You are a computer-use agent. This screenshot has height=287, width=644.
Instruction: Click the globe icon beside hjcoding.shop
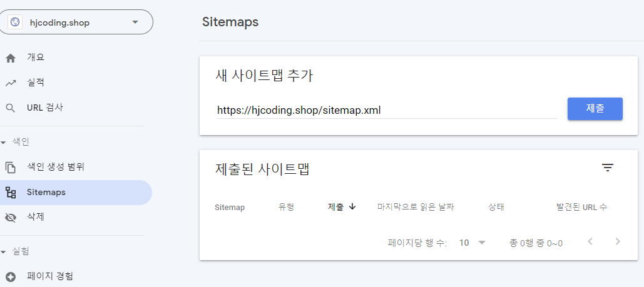(x=15, y=22)
